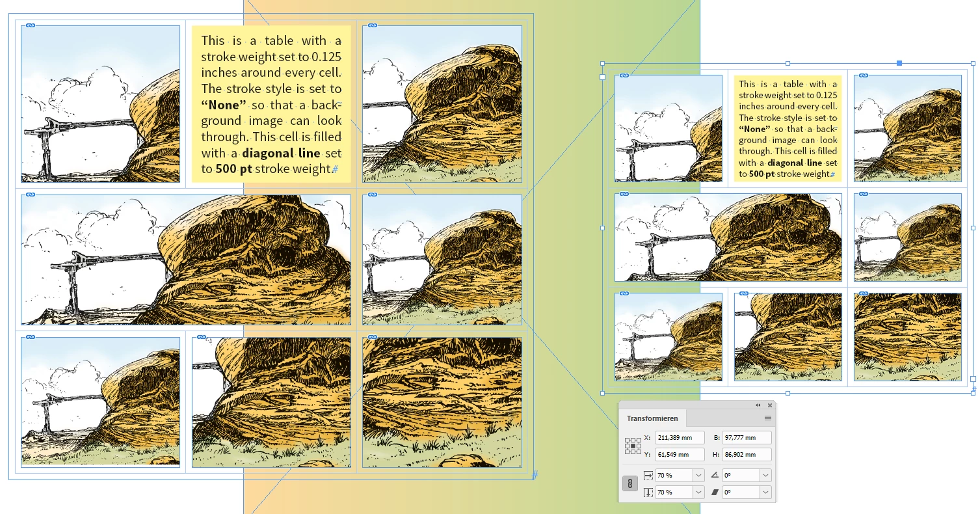Select the wide middle image in large table
Image resolution: width=980 pixels, height=514 pixels.
[x=186, y=260]
